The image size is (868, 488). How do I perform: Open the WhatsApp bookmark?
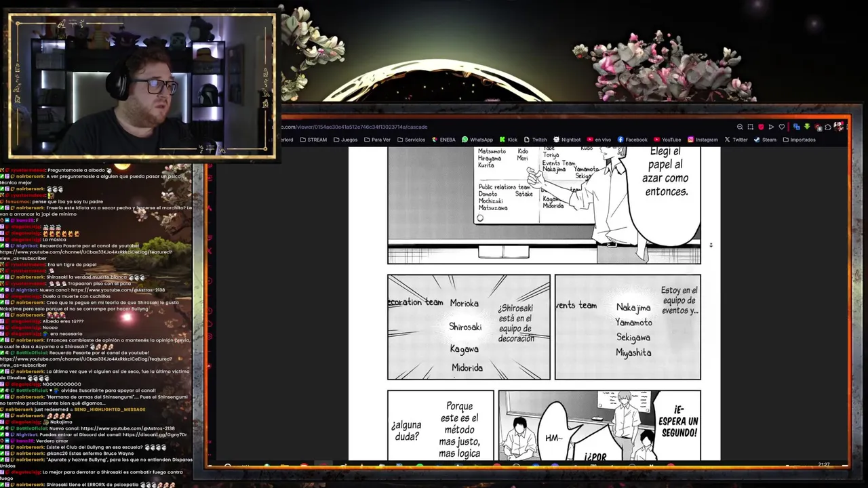(477, 140)
